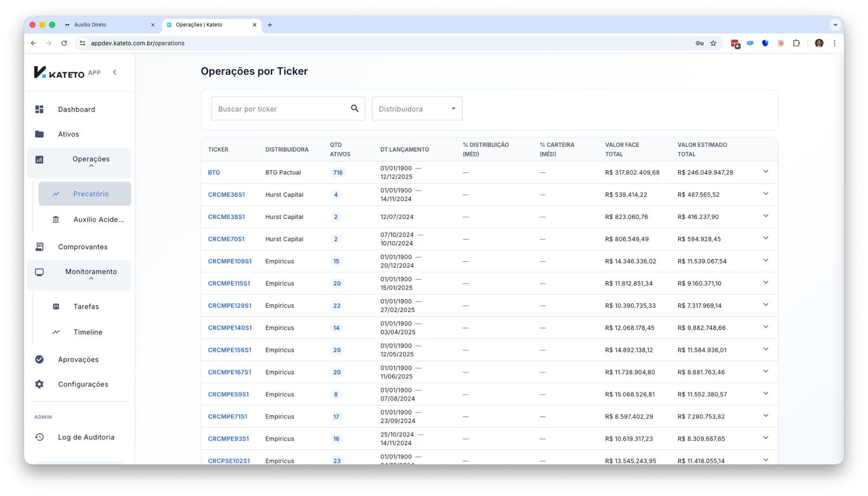868x496 pixels.
Task: Open the Timeline menu item
Action: [x=88, y=332]
